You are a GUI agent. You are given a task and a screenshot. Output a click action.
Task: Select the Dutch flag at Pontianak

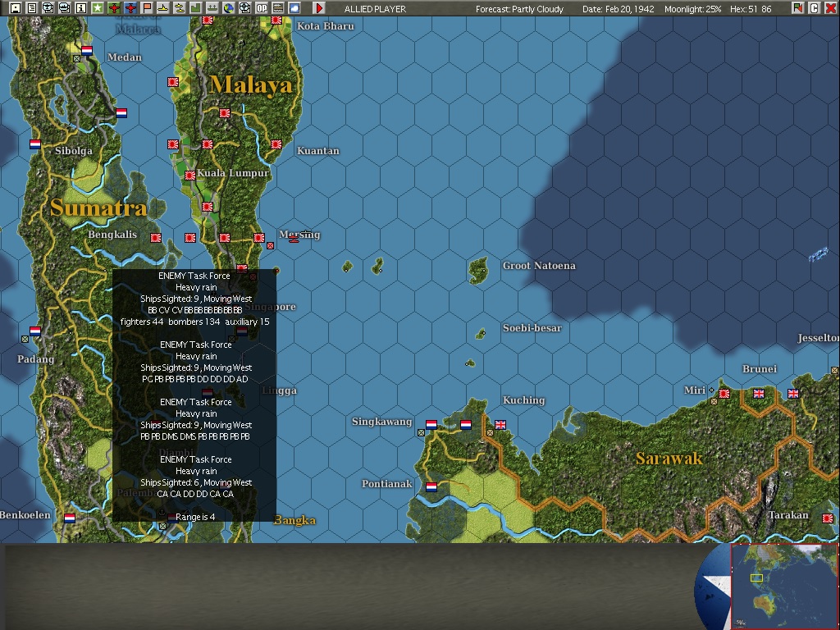(431, 487)
